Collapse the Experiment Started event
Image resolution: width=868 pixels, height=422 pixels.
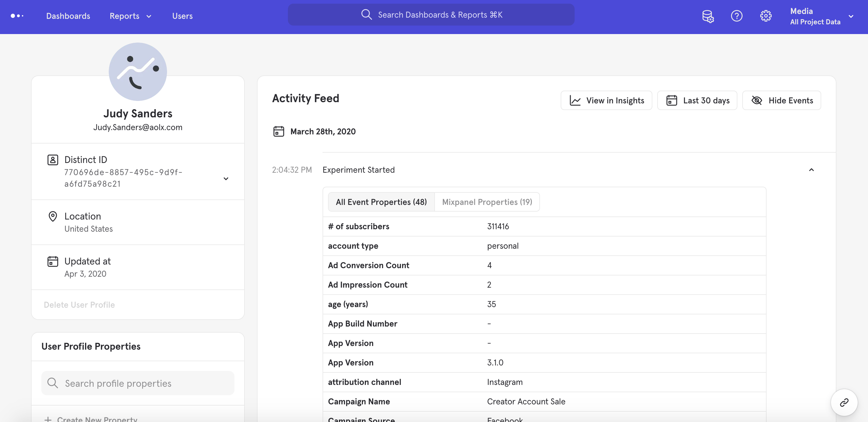pyautogui.click(x=811, y=170)
